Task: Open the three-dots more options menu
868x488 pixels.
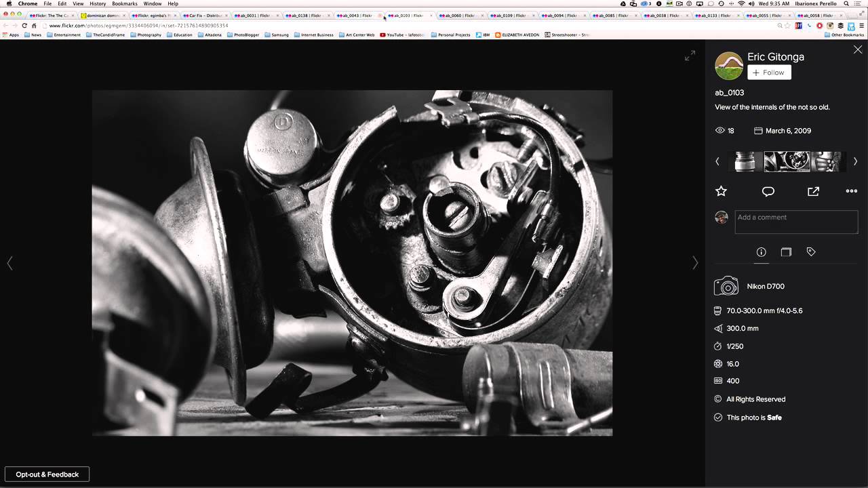Action: (852, 191)
